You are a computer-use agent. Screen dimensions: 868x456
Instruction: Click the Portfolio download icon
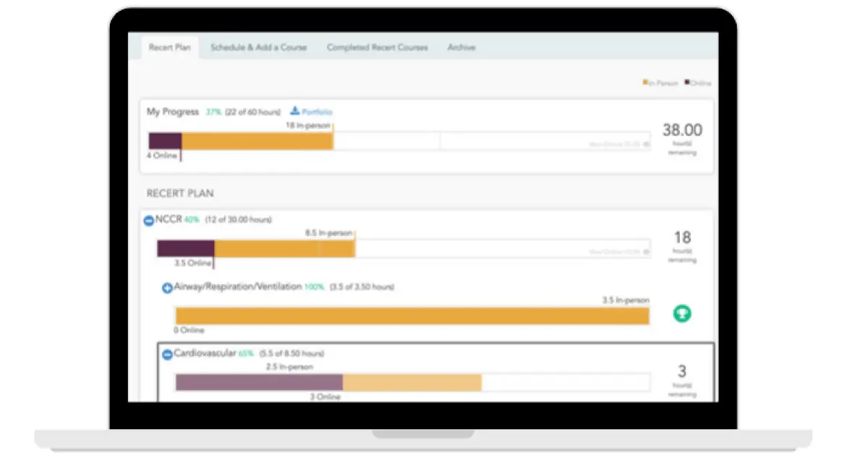(295, 111)
